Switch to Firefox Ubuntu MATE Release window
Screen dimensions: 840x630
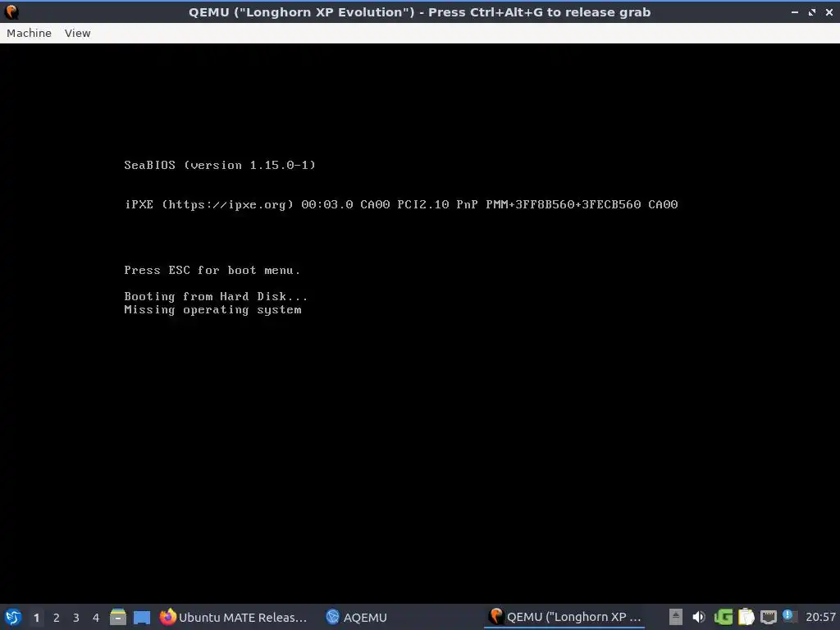(234, 617)
